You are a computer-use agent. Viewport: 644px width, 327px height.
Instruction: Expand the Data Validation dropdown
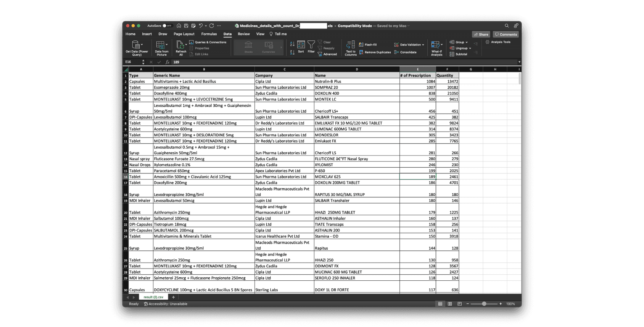(423, 45)
